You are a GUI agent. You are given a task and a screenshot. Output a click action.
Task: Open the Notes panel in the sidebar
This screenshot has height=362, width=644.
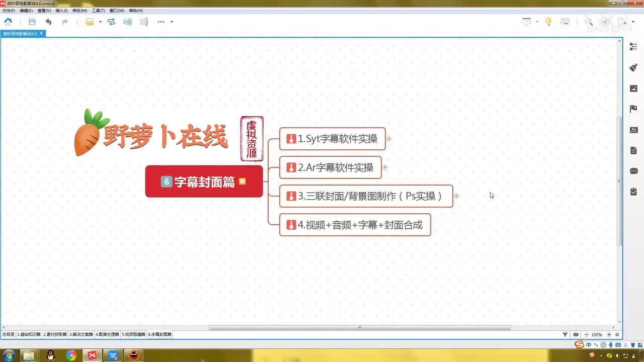click(633, 150)
